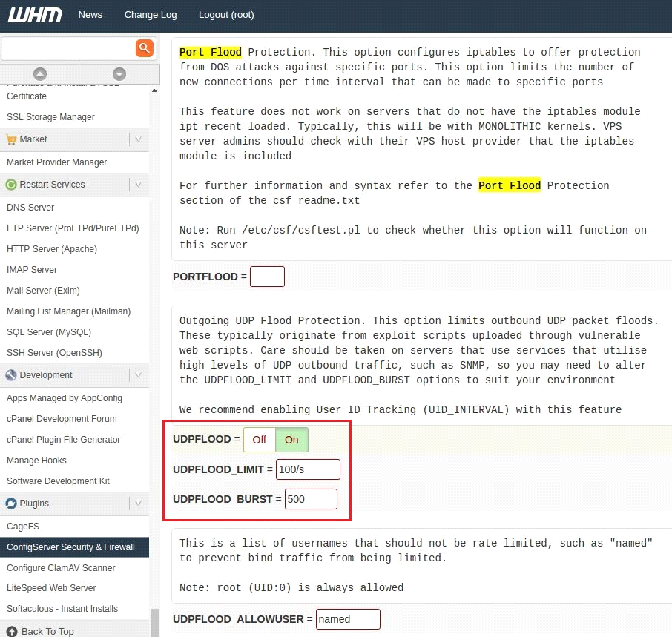Screen dimensions: 672x637
Task: Open DNS Server restart page
Action: [x=30, y=208]
